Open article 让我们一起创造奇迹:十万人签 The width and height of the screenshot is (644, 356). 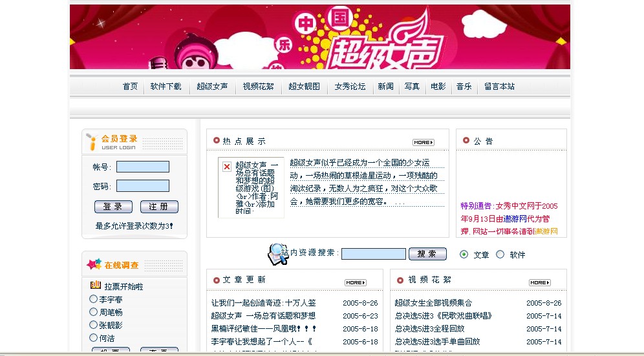click(263, 303)
